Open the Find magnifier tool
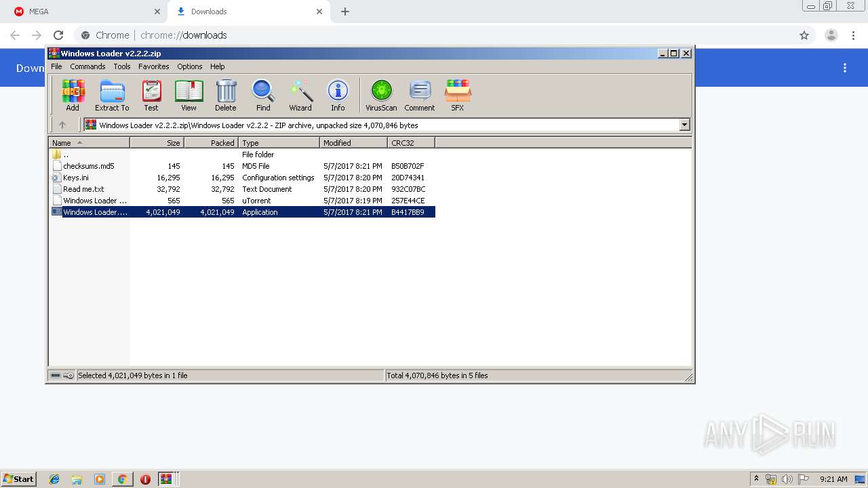Viewport: 868px width, 488px height. pyautogui.click(x=263, y=95)
